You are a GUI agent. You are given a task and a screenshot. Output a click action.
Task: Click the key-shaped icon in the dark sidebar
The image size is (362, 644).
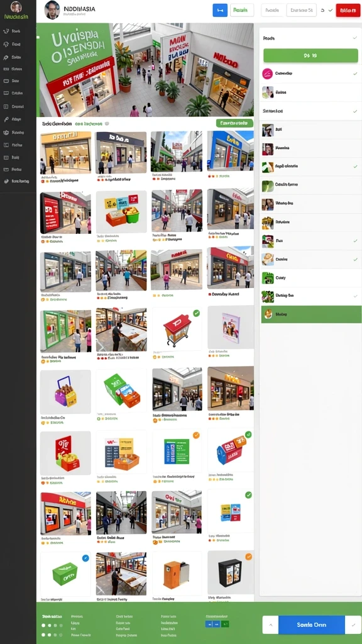click(6, 119)
